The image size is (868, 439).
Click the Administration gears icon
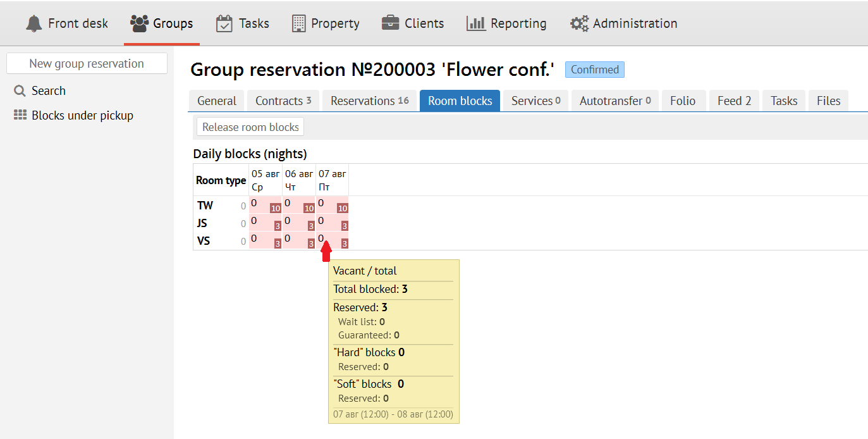579,23
